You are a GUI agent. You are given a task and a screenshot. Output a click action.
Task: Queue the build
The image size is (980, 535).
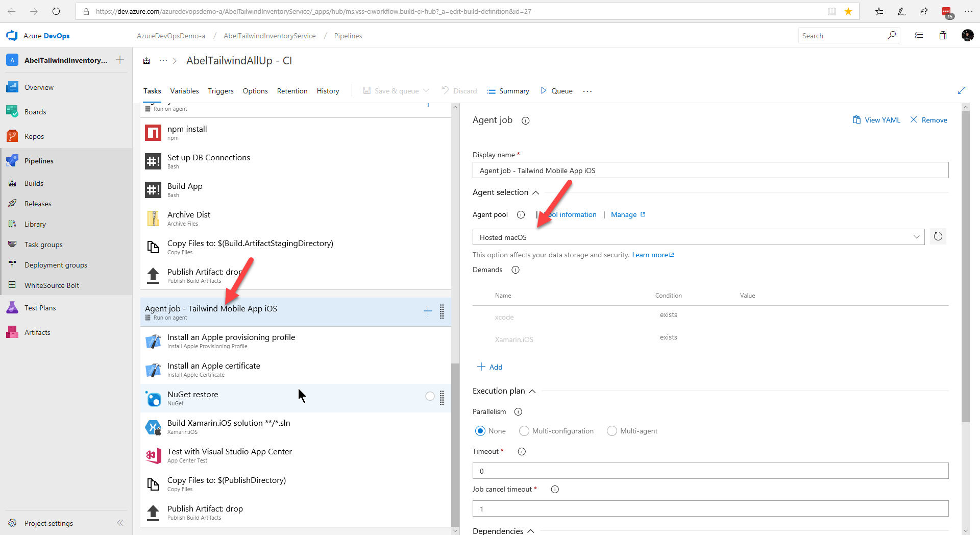click(556, 91)
